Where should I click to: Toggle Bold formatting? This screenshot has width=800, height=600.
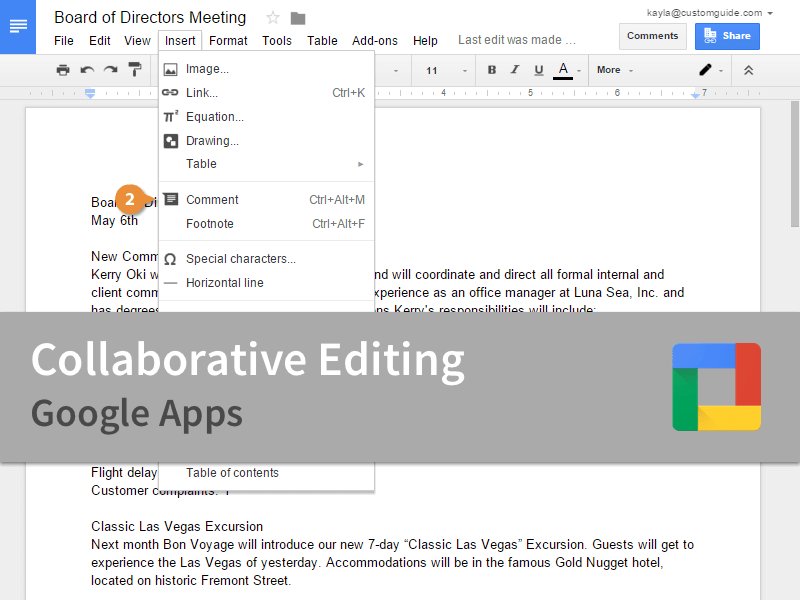492,70
